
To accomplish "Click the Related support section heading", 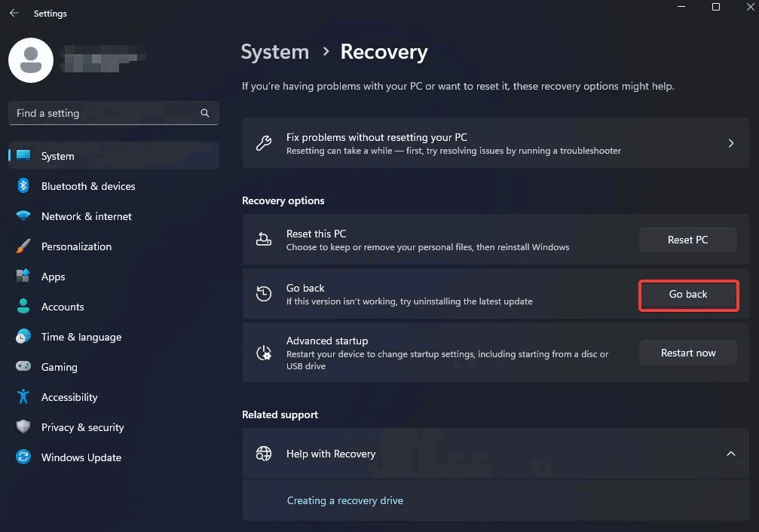I will click(280, 414).
